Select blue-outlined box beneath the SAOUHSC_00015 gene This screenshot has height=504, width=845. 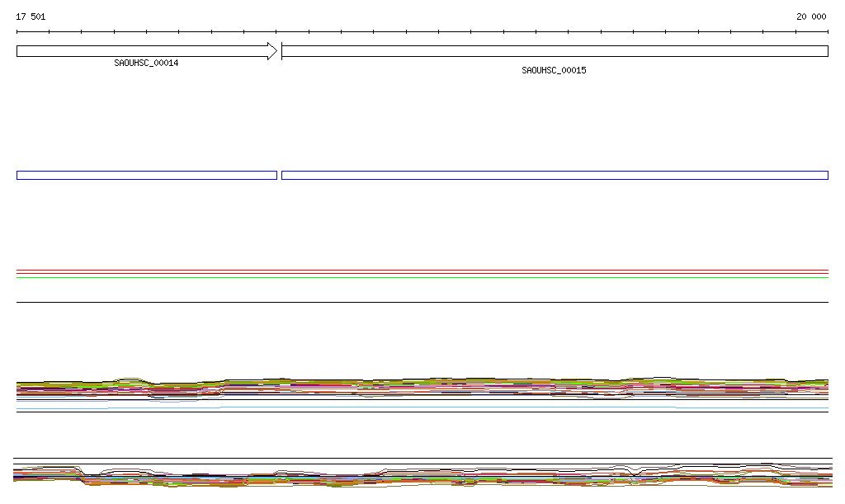[555, 175]
